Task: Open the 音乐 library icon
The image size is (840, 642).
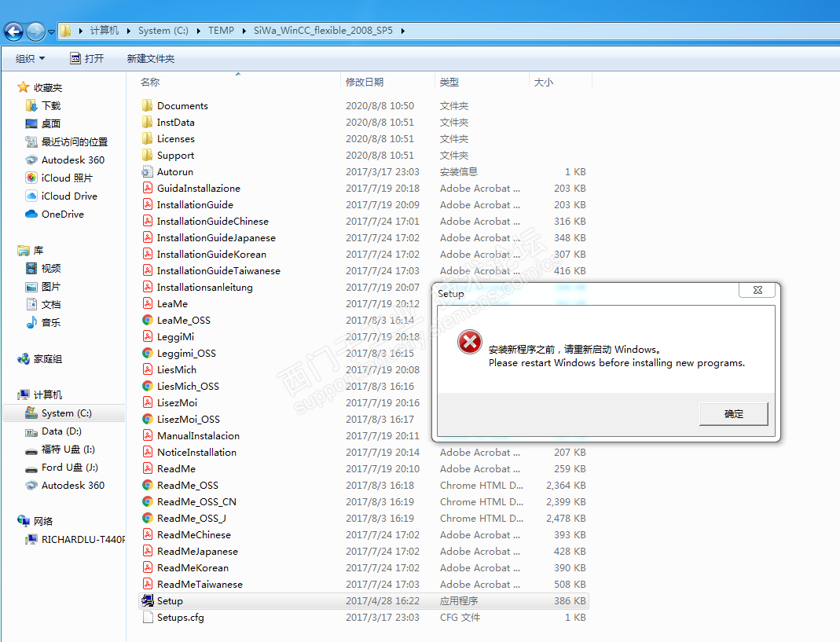Action: pos(31,322)
